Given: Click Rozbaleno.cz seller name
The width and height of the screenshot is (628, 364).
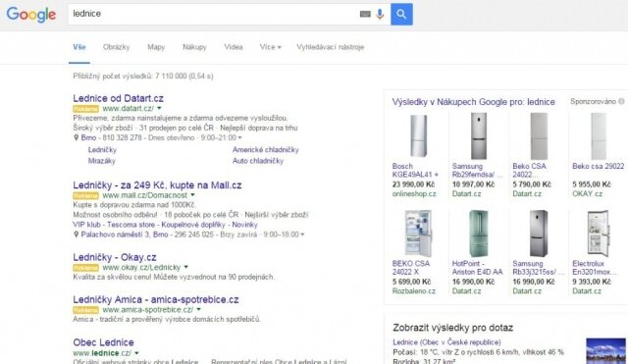Looking at the screenshot, I should coord(414,291).
